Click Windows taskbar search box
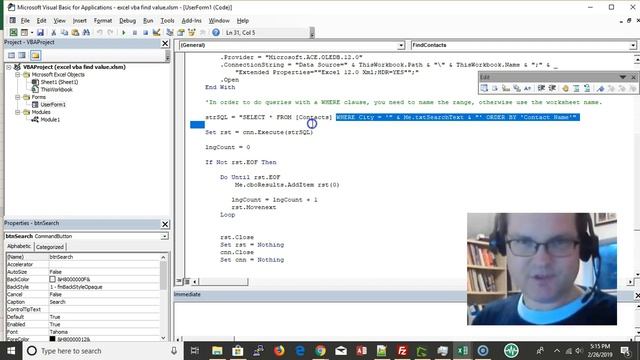640x360 pixels. (102, 351)
